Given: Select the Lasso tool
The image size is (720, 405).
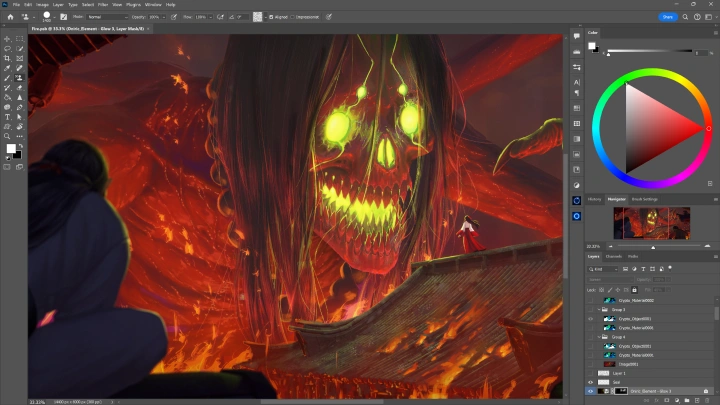Looking at the screenshot, I should pyautogui.click(x=7, y=48).
